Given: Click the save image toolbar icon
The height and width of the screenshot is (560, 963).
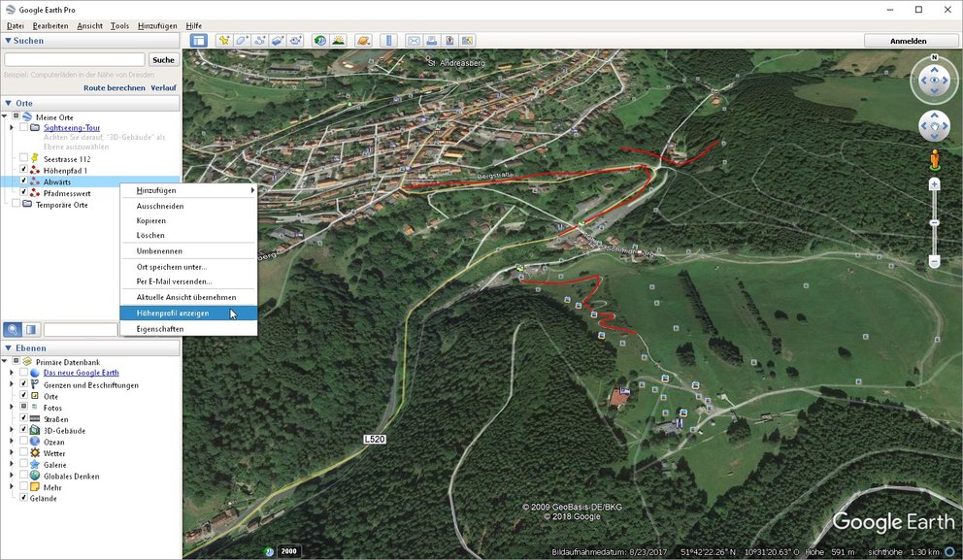Looking at the screenshot, I should click(x=449, y=41).
